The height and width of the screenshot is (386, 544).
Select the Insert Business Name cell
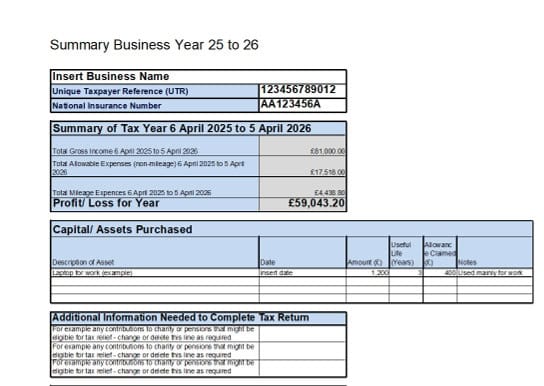pyautogui.click(x=198, y=77)
